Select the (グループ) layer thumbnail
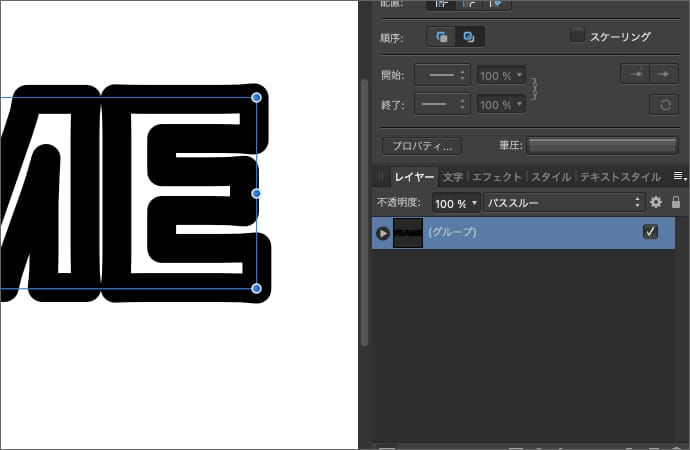Image resolution: width=690 pixels, height=450 pixels. click(407, 233)
